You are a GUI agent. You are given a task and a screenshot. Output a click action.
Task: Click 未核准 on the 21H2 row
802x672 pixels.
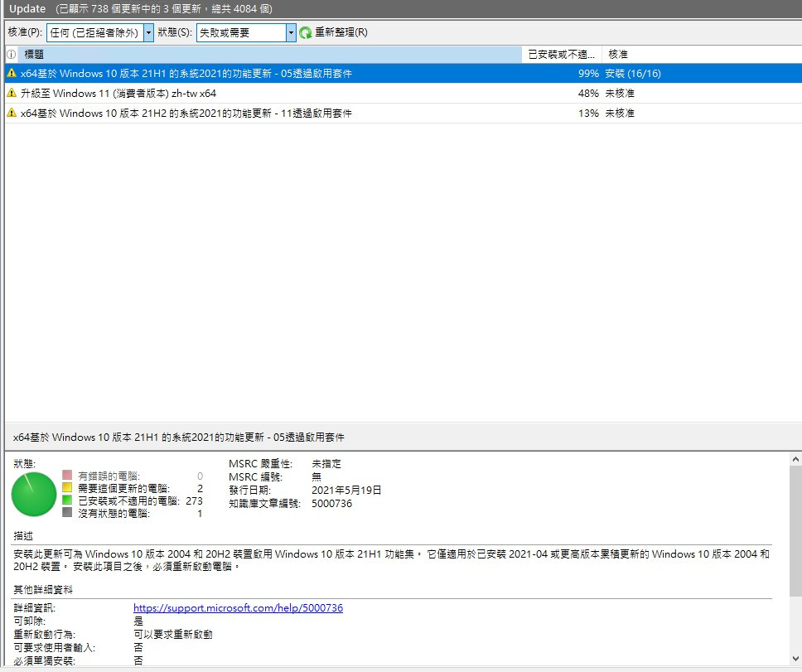(620, 113)
